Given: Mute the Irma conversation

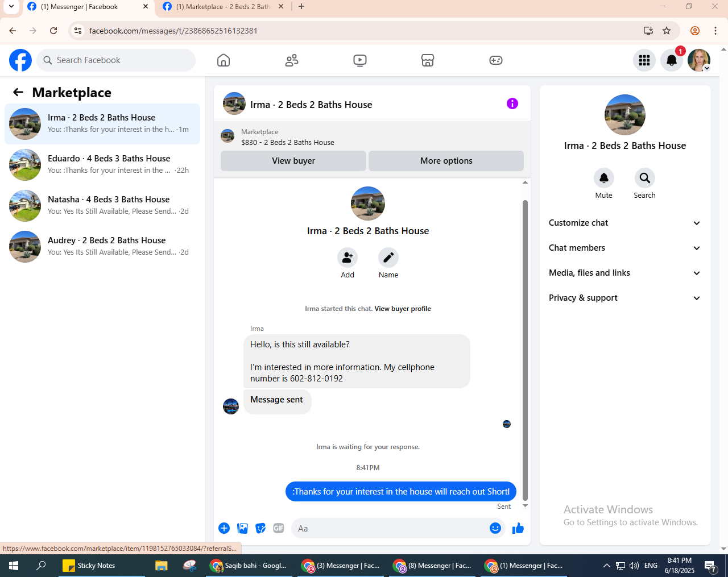Looking at the screenshot, I should [604, 178].
